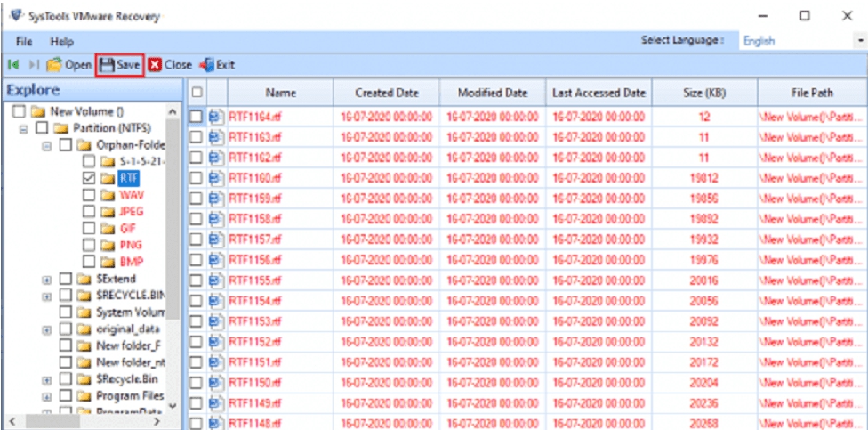The width and height of the screenshot is (868, 430).
Task: Click folder icon of Program Files node
Action: pos(84,396)
